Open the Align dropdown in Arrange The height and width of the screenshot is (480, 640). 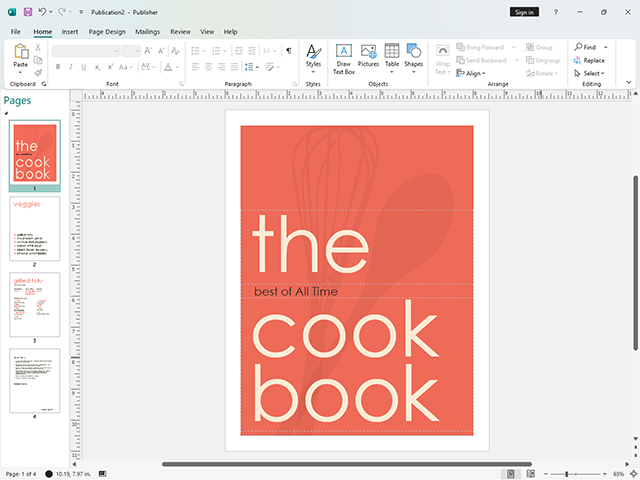coord(471,73)
